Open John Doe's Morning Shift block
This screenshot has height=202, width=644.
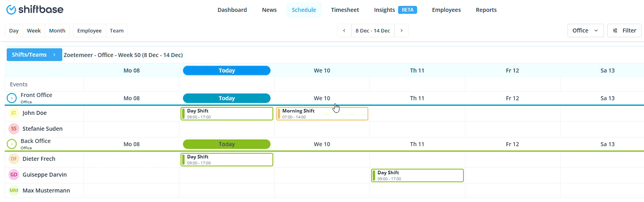pyautogui.click(x=322, y=114)
